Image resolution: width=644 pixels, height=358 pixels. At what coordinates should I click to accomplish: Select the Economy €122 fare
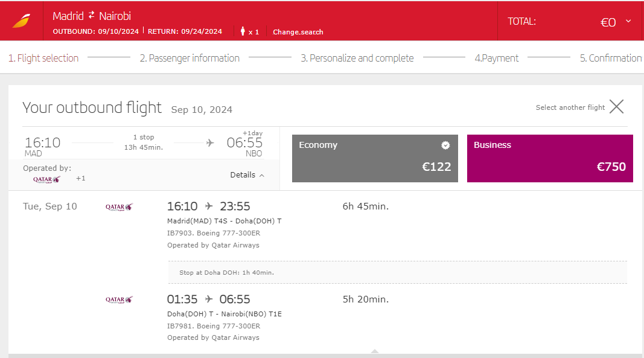click(x=375, y=158)
